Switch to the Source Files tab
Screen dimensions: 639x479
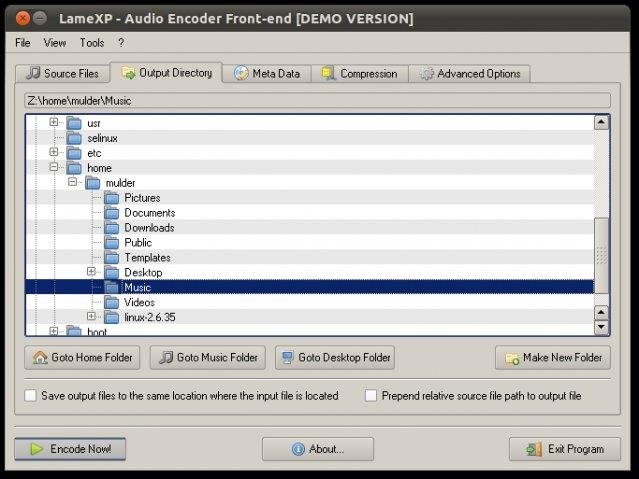click(62, 73)
